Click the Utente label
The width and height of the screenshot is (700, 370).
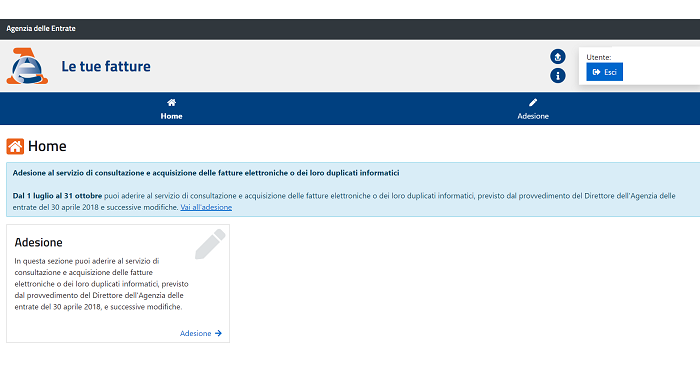pyautogui.click(x=599, y=57)
